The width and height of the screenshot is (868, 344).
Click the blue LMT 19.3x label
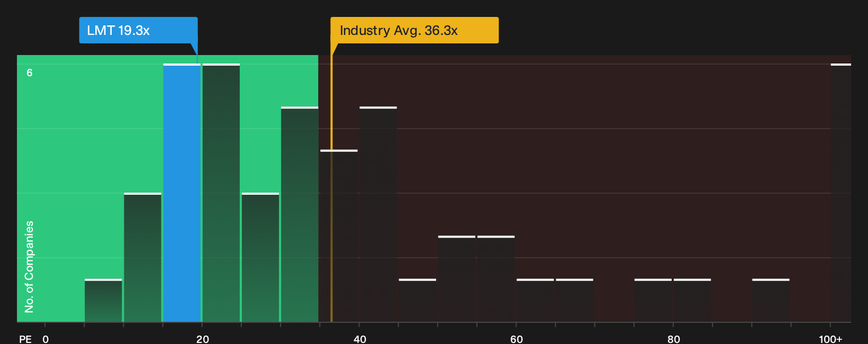point(138,30)
